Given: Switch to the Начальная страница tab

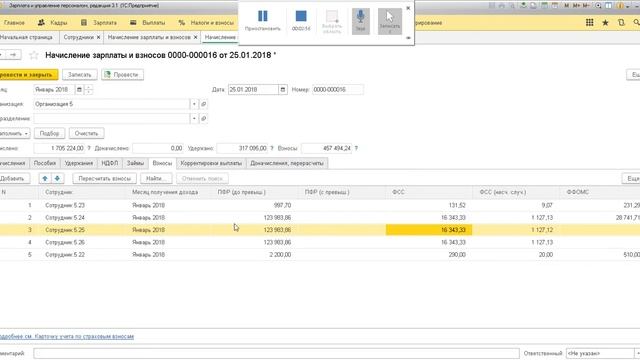Looking at the screenshot, I should (27, 37).
